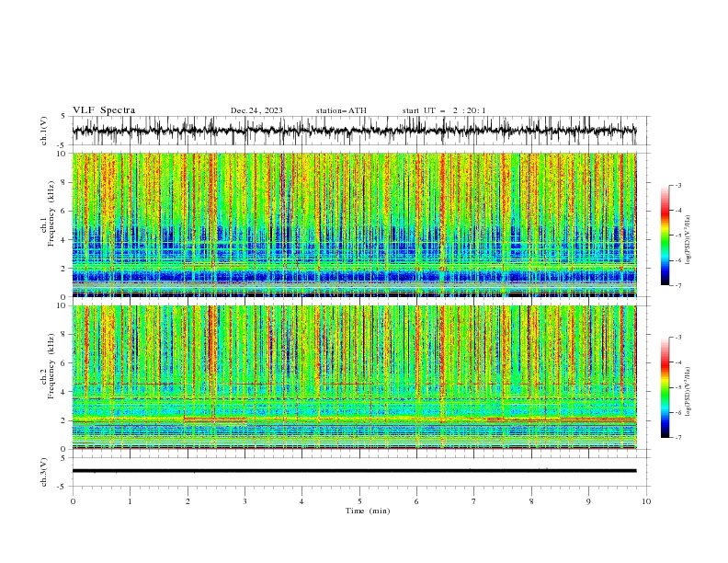Click x-axis tick label "1"
Image resolution: width=728 pixels, height=563 pixels.
[130, 501]
